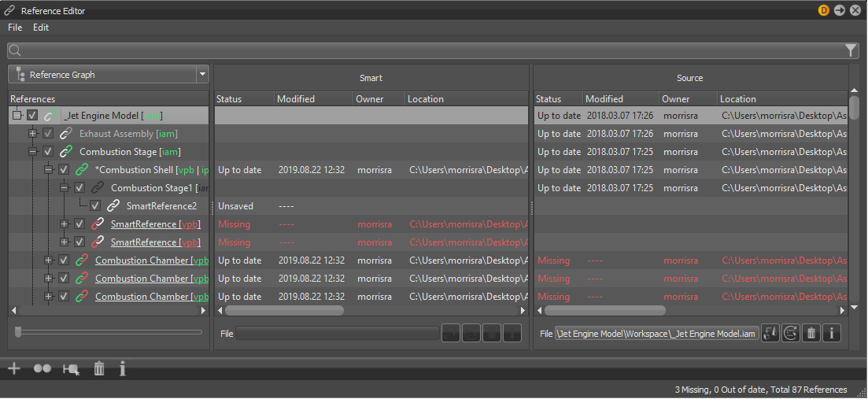The image size is (868, 399).
Task: Toggle the Combustion Stage [iam] checkbox
Action: tap(48, 152)
